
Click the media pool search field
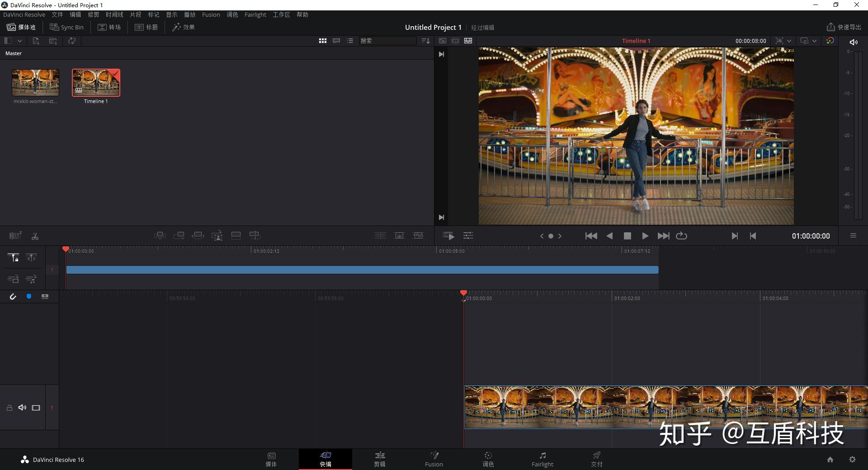[x=388, y=41]
